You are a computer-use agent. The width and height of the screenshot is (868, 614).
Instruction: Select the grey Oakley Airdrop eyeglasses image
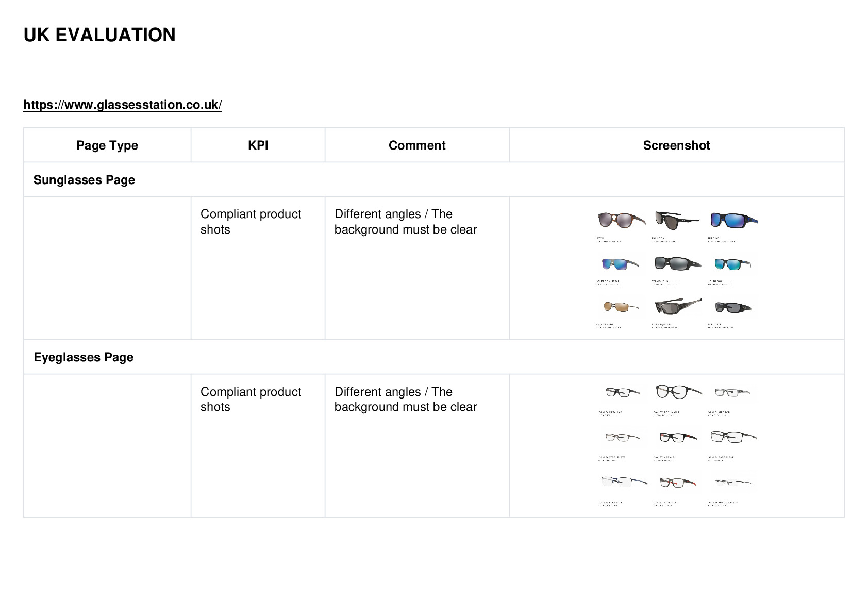point(732,392)
